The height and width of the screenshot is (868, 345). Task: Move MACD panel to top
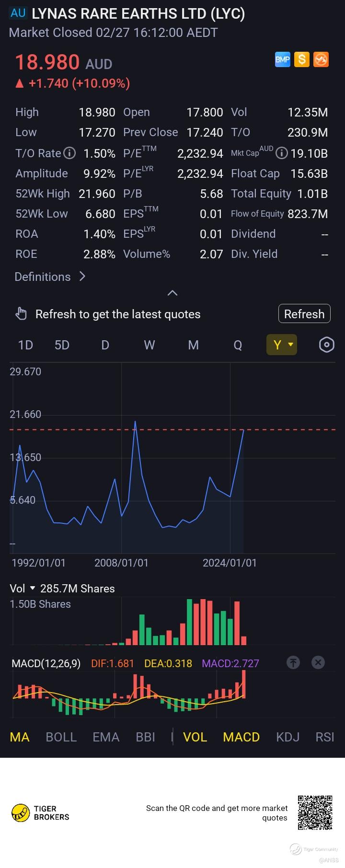(x=293, y=662)
